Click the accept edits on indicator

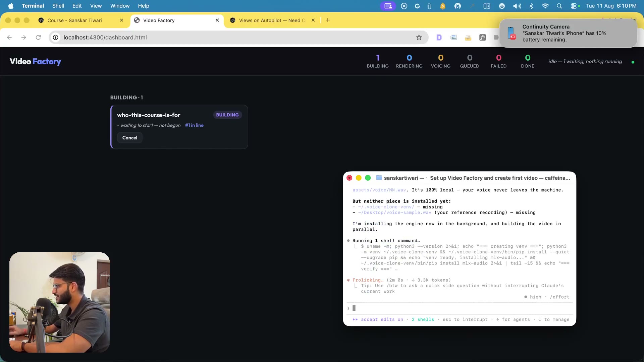coord(378,320)
